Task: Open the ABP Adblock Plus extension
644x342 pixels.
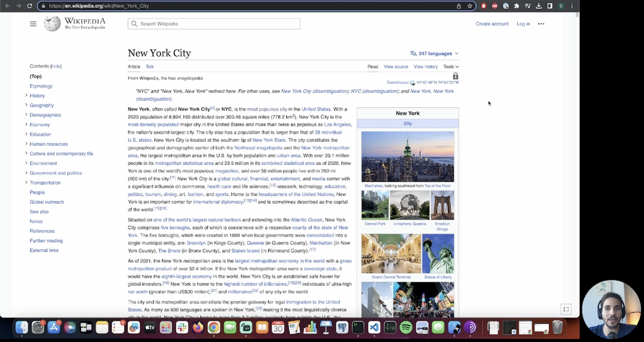Action: 495,6
